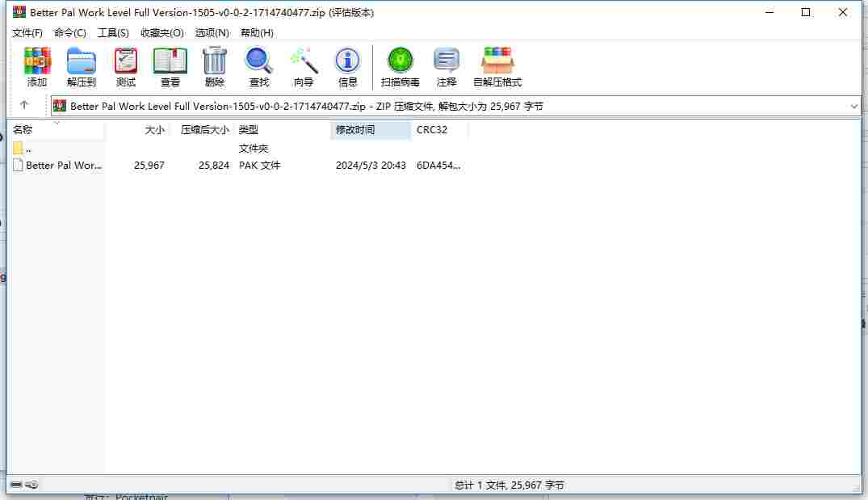The image size is (868, 500).
Task: Click the 自解压格式 (SFX) icon
Action: pos(497,67)
